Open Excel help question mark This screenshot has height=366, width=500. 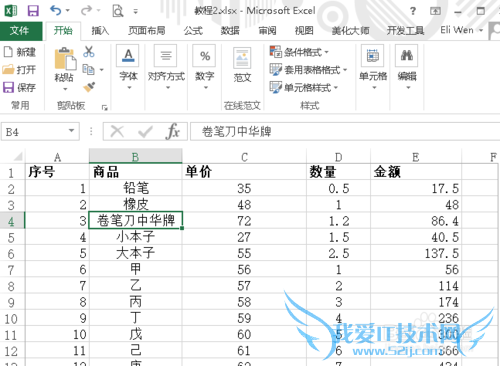tap(413, 11)
